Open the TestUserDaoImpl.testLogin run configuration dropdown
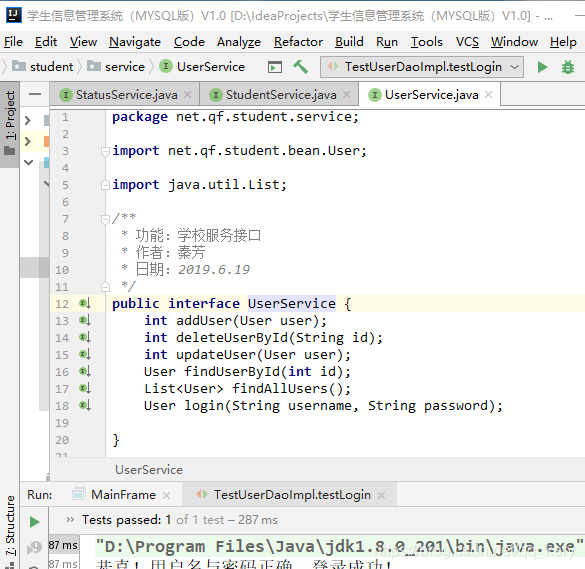This screenshot has width=585, height=569. pos(422,67)
